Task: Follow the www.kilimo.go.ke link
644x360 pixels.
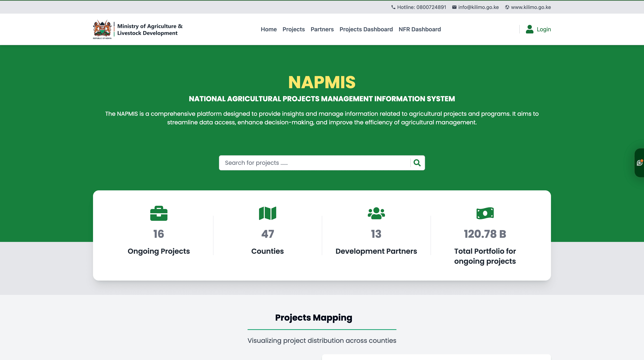Action: pos(531,7)
